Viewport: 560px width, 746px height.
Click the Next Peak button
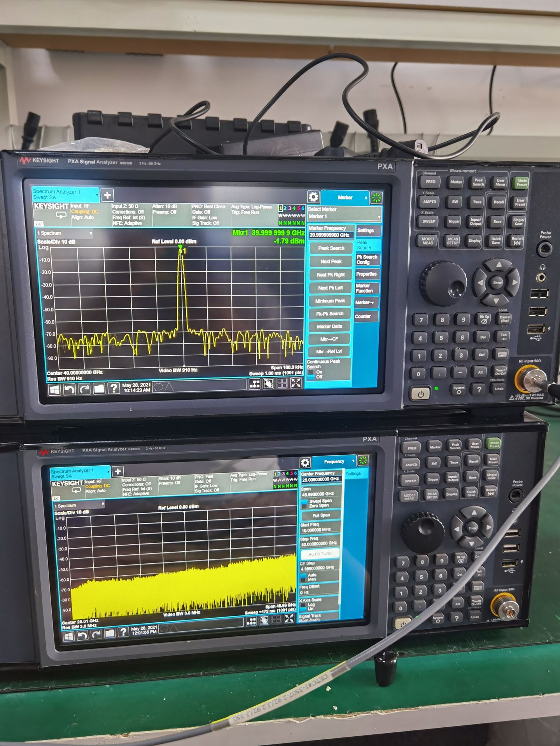331,262
